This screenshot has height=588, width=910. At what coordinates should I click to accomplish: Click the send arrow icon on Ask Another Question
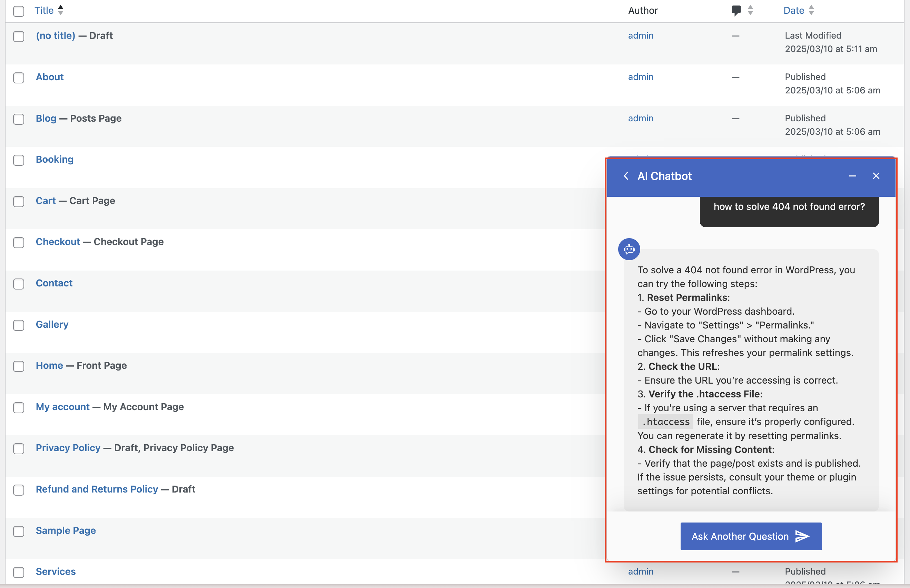click(802, 536)
